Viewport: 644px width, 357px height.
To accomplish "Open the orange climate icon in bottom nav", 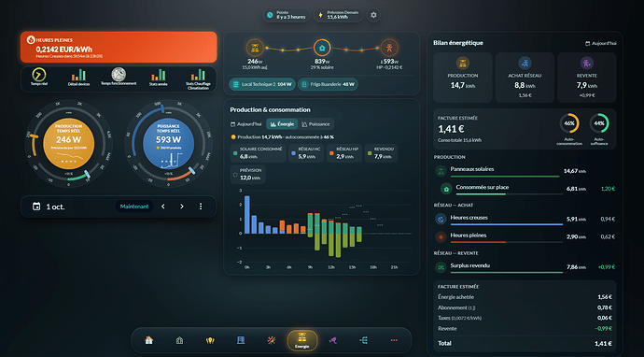I will 271,340.
